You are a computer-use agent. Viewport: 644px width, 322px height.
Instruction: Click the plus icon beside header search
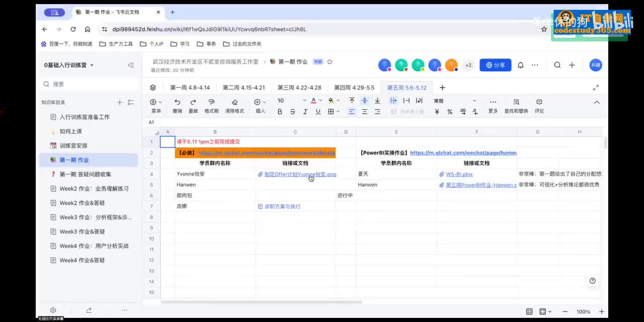tap(572, 65)
